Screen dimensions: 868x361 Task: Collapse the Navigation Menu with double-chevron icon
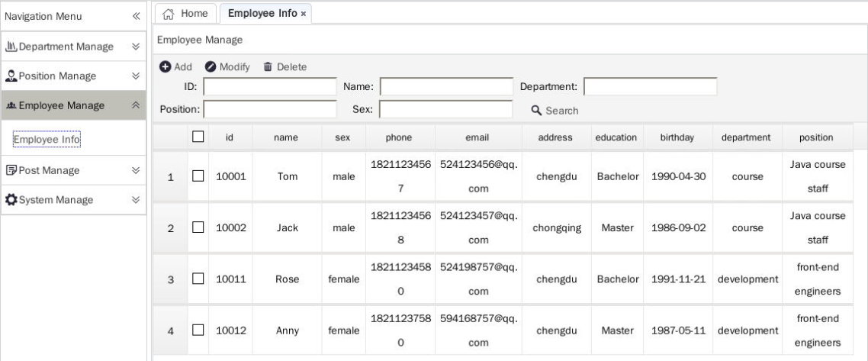point(136,16)
